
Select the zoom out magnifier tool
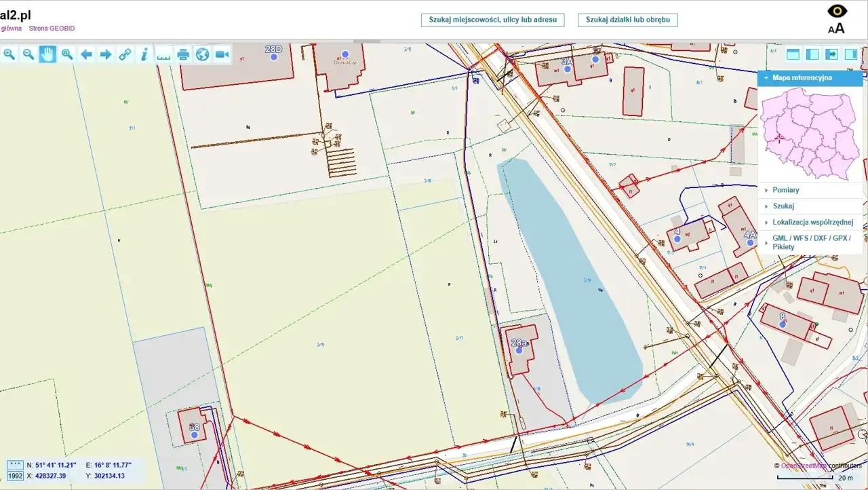(x=28, y=55)
